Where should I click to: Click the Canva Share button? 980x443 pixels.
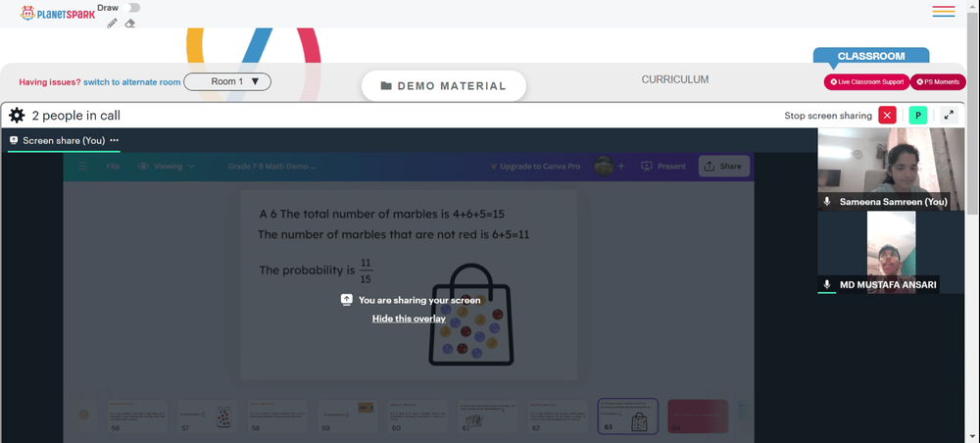724,167
